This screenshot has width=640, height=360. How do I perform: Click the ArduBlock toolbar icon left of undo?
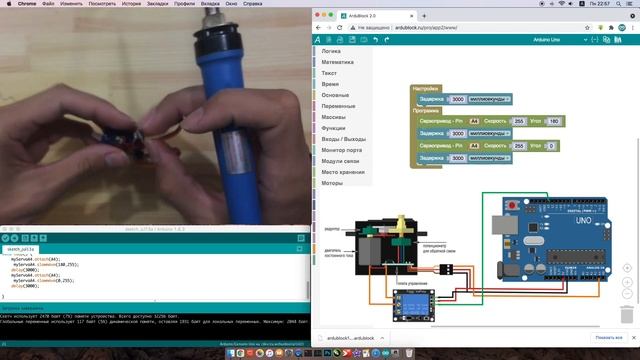(363, 40)
